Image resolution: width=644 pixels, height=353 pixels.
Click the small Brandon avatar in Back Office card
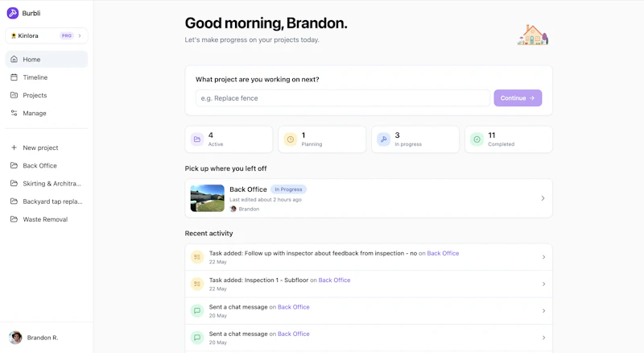point(233,209)
